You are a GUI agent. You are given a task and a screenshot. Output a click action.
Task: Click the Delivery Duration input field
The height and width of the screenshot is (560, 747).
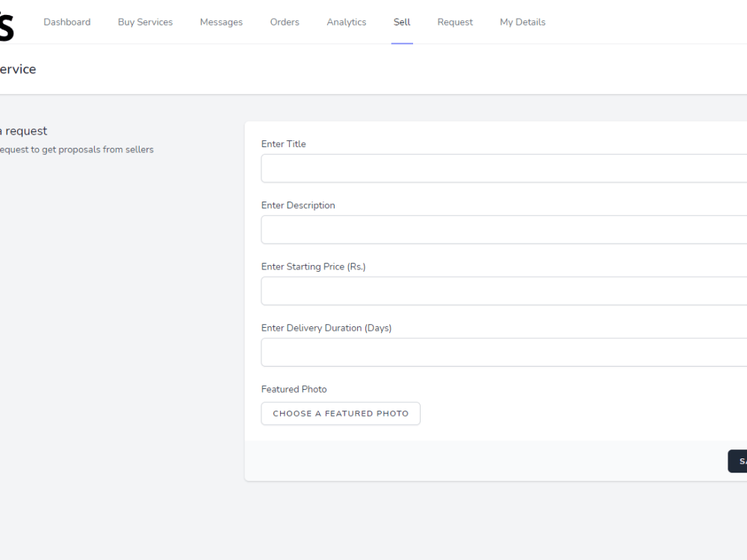click(500, 352)
